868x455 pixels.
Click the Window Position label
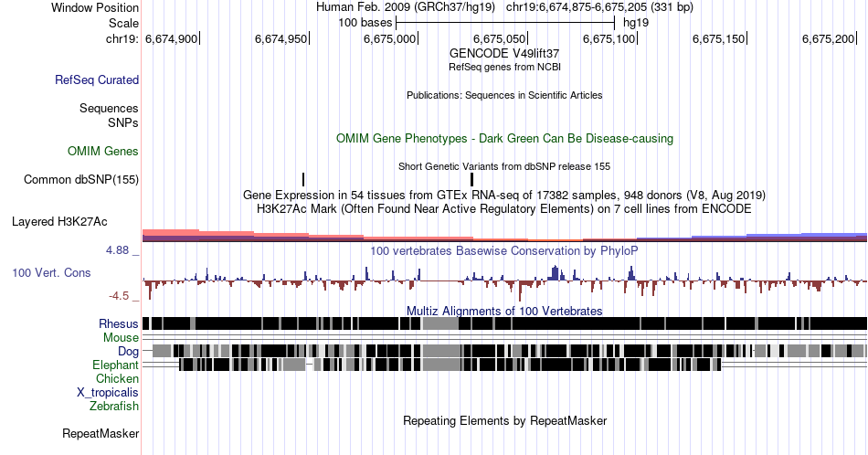(95, 7)
